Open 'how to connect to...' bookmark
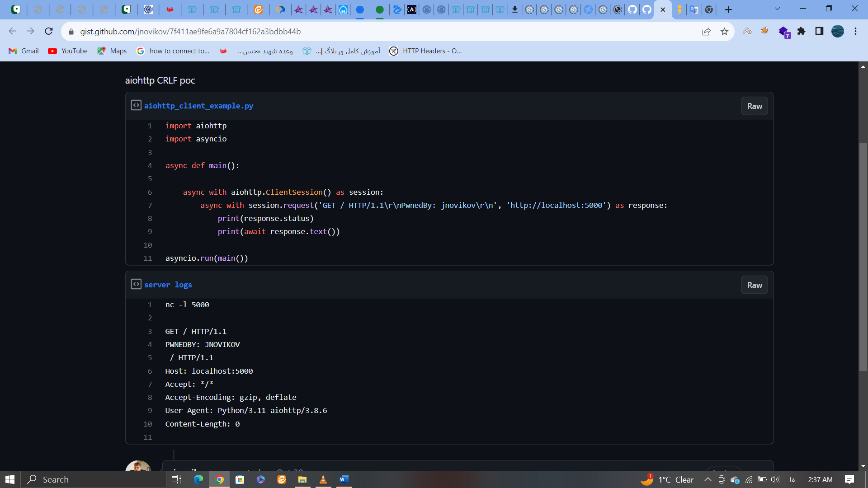Screen dimensions: 868x488 (173, 51)
